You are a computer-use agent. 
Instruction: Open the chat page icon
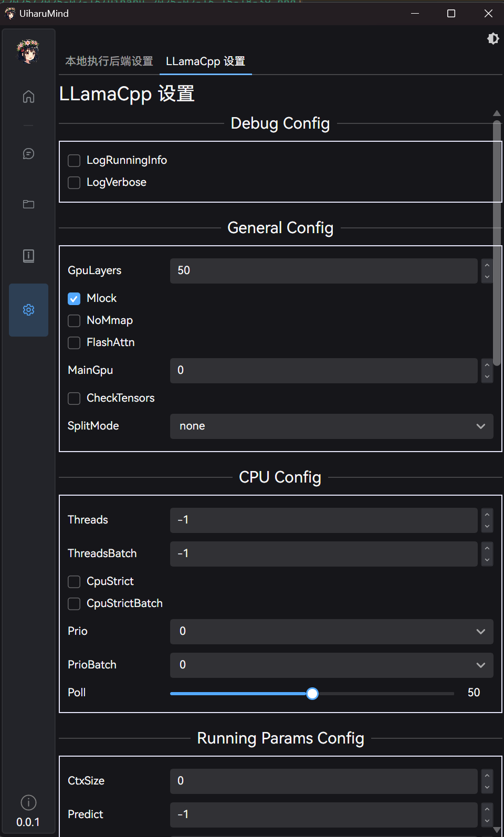coord(28,153)
